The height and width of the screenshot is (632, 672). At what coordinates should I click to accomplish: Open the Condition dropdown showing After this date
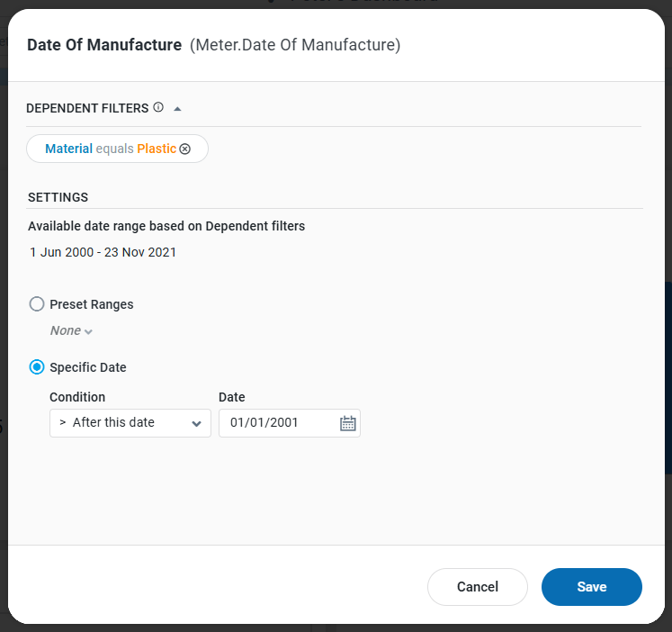click(x=130, y=423)
